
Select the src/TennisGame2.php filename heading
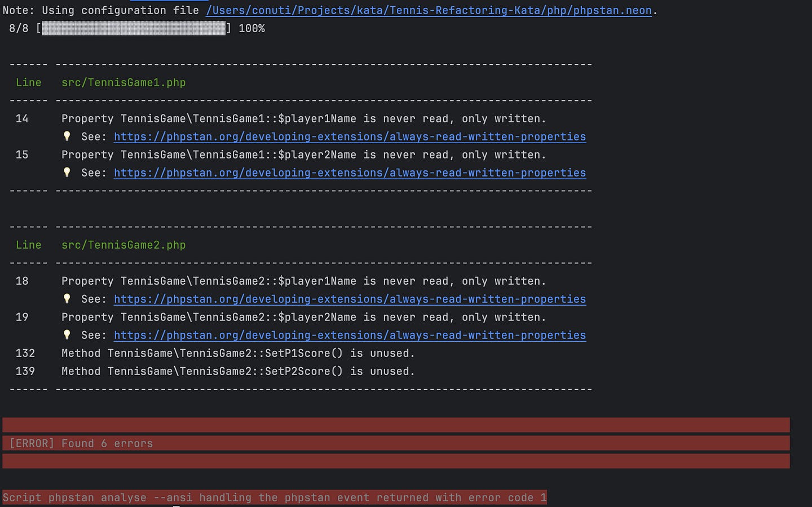(123, 245)
